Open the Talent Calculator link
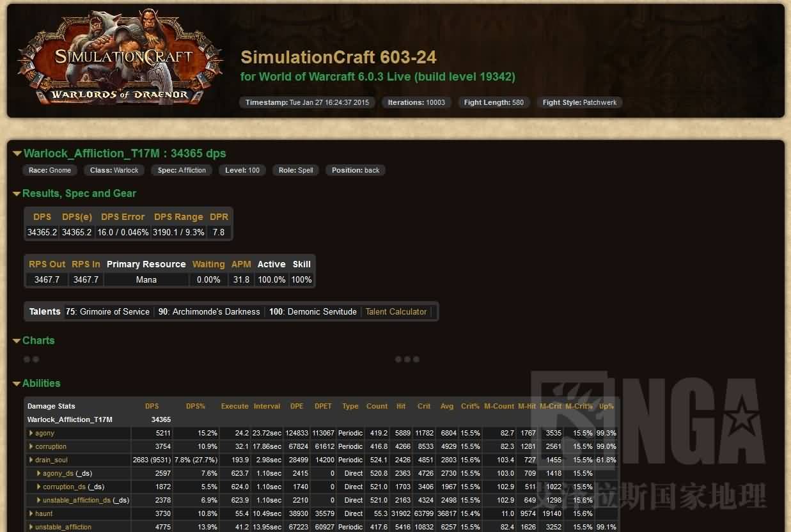Screen dimensions: 791x532 [x=396, y=311]
